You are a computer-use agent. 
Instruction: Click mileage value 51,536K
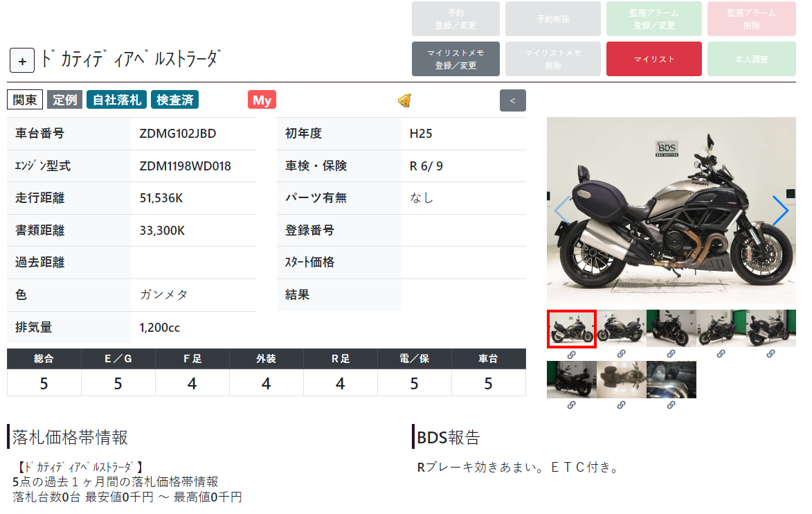click(x=161, y=198)
